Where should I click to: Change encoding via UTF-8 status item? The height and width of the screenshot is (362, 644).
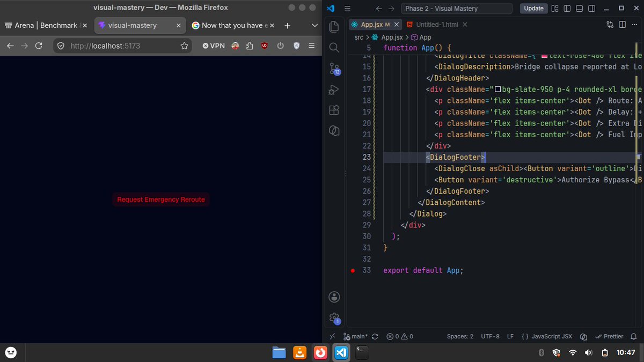pos(491,336)
